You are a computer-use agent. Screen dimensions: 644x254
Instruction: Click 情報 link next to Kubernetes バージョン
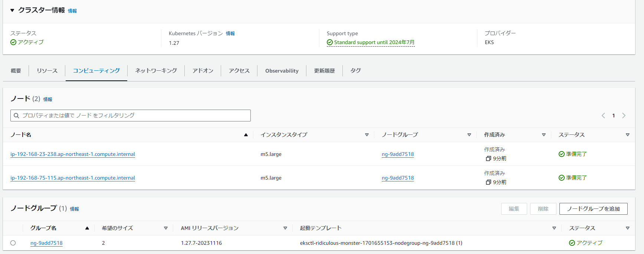click(x=230, y=33)
